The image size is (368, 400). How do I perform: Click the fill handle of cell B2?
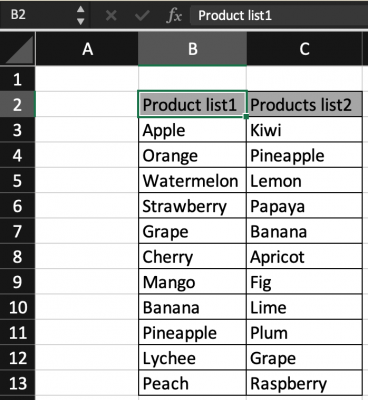point(246,117)
